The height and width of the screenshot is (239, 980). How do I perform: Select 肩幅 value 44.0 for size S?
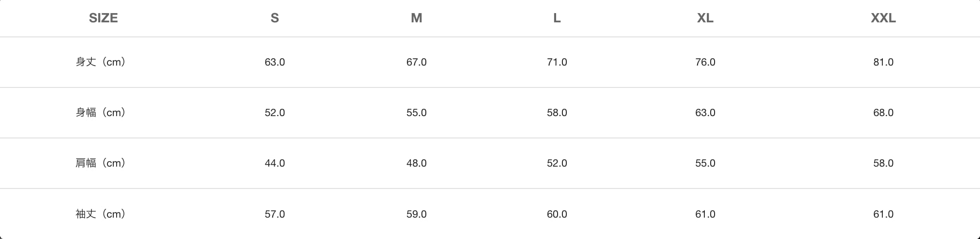[275, 163]
